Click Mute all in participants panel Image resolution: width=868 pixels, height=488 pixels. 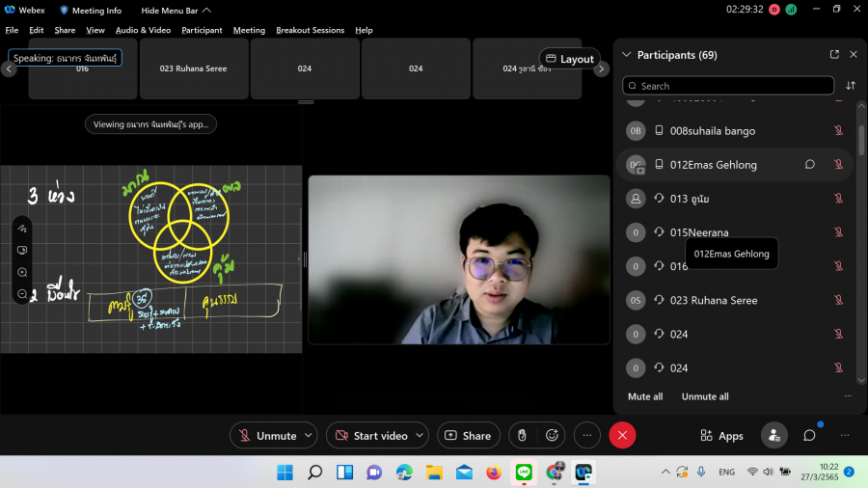[645, 396]
